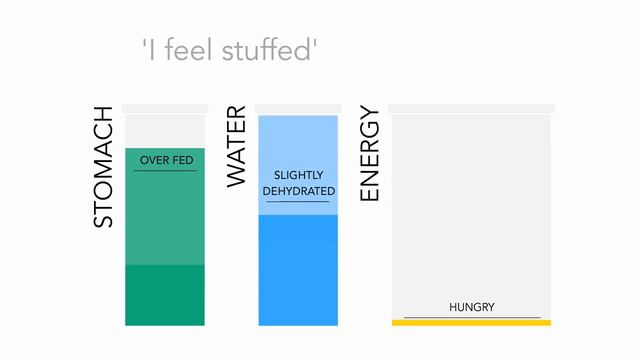Viewport: 640px width, 360px height.
Task: Click the energy container's top lid
Action: click(471, 109)
